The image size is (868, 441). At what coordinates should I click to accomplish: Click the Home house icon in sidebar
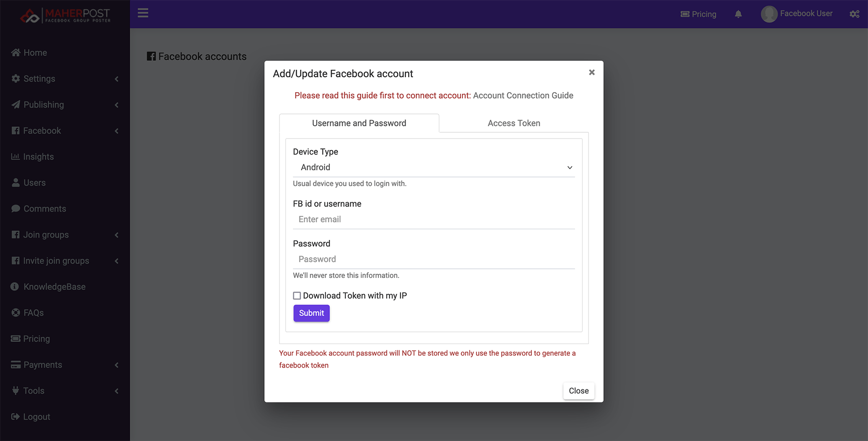16,52
